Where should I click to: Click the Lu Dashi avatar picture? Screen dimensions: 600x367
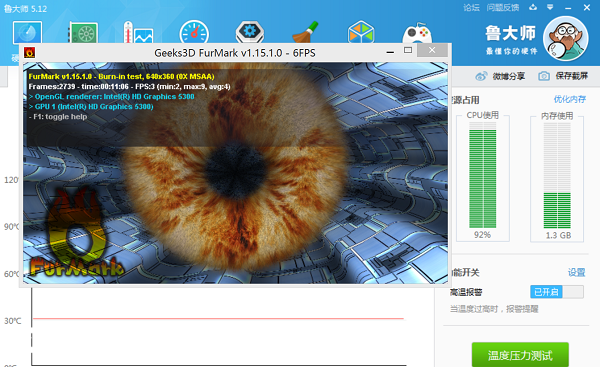(x=566, y=38)
